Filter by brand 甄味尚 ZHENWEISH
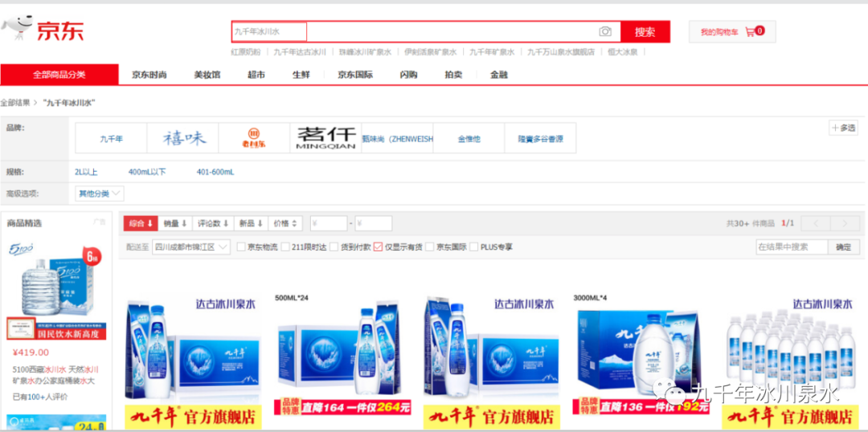The height and width of the screenshot is (432, 868). [x=398, y=138]
